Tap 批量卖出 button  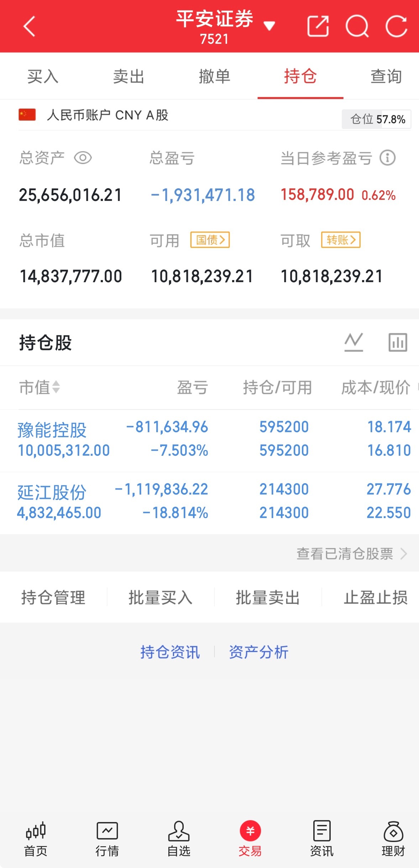pos(268,597)
